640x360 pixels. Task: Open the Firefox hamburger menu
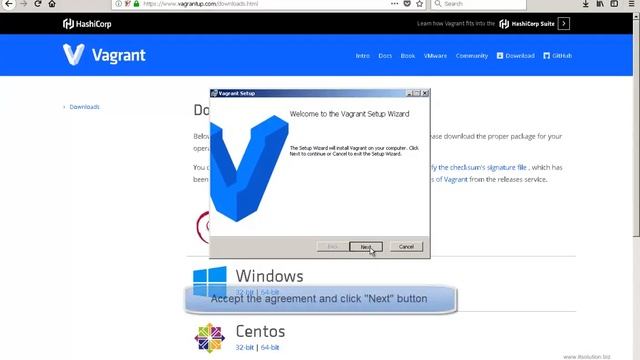631,4
